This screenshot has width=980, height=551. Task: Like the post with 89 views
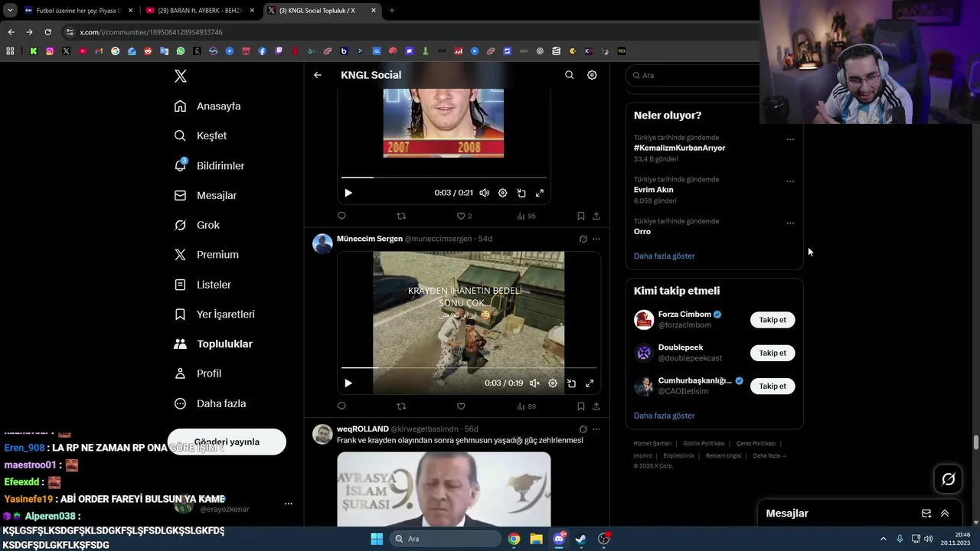click(x=461, y=406)
